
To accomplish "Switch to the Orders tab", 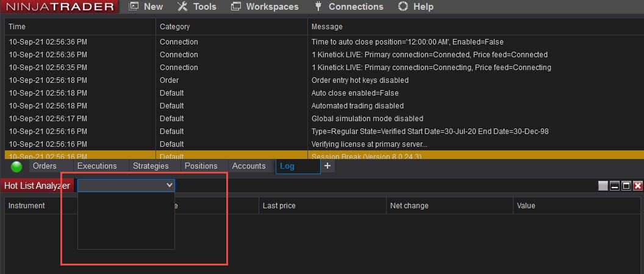I will coord(45,166).
